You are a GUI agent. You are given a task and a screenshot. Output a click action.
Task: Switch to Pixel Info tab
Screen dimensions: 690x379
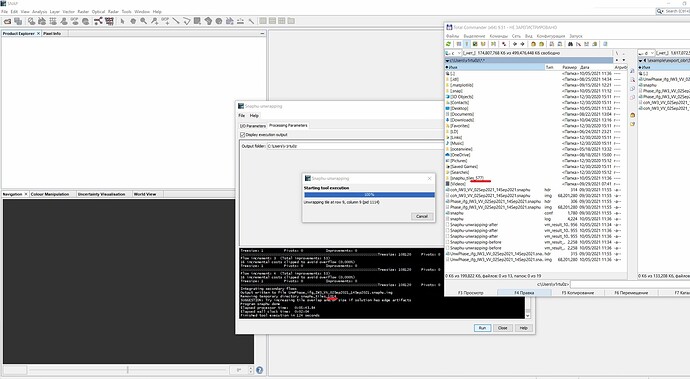coord(52,33)
